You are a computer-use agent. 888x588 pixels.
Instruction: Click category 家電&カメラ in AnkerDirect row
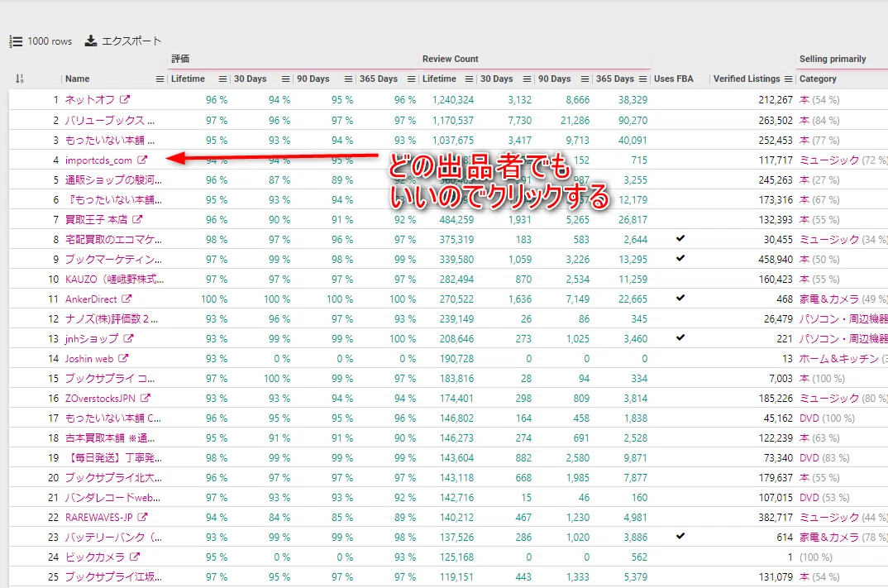coord(829,299)
